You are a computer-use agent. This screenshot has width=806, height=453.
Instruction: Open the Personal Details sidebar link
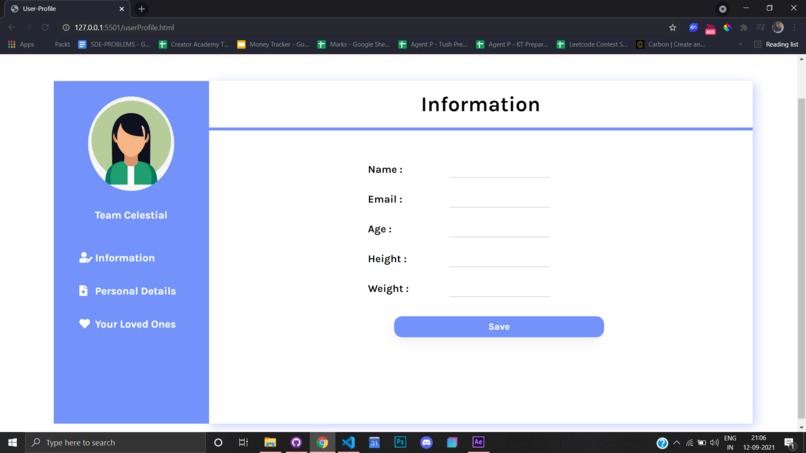point(135,291)
